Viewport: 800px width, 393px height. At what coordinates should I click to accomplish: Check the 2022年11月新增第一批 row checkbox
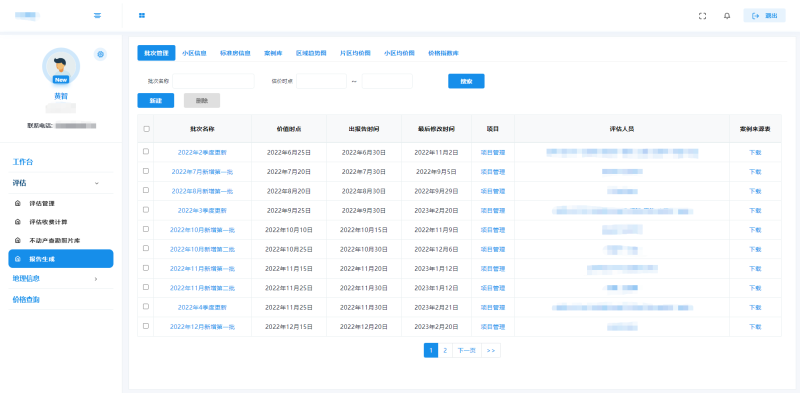point(146,268)
